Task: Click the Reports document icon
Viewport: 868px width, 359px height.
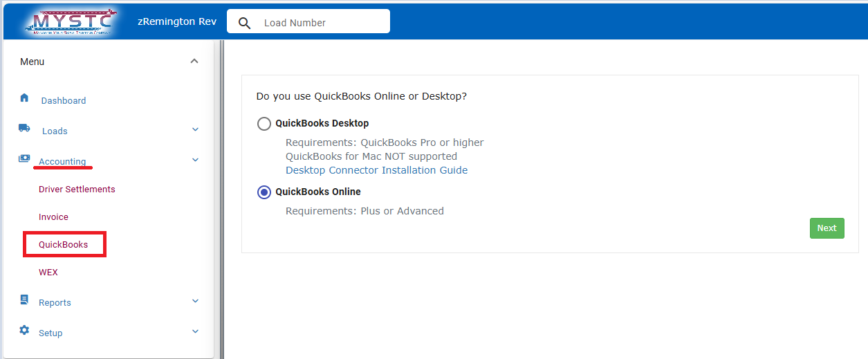Action: click(24, 300)
